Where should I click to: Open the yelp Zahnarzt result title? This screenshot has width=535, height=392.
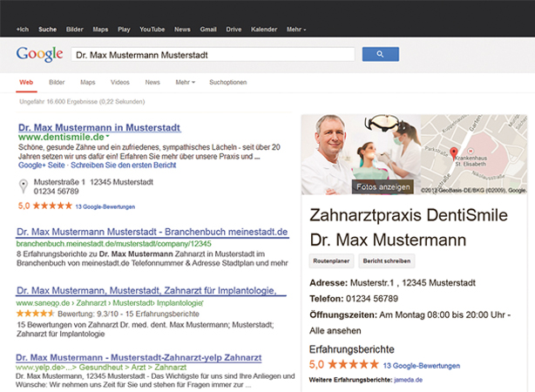[139, 357]
